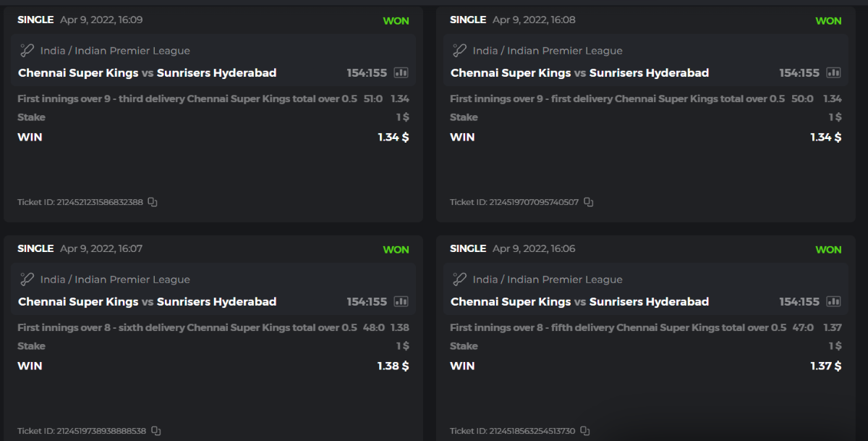Viewport: 868px width, 441px height.
Task: Click cricket icon on the 16:09 bet
Action: coord(27,51)
